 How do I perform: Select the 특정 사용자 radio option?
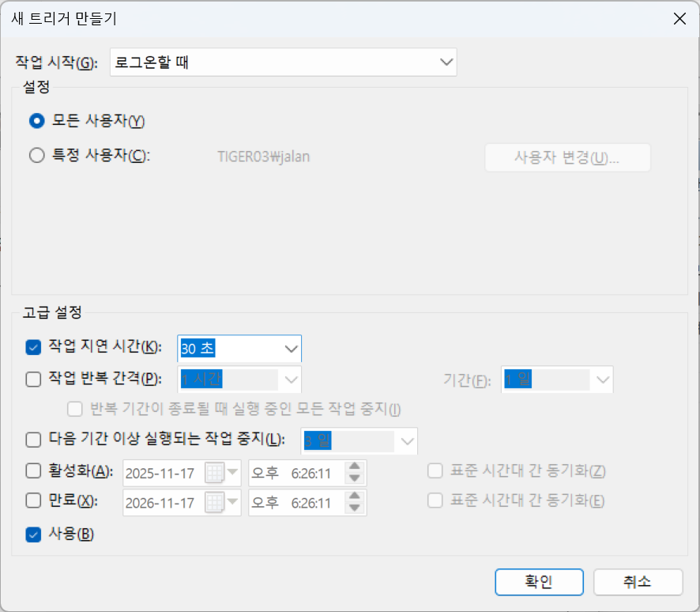pyautogui.click(x=36, y=156)
